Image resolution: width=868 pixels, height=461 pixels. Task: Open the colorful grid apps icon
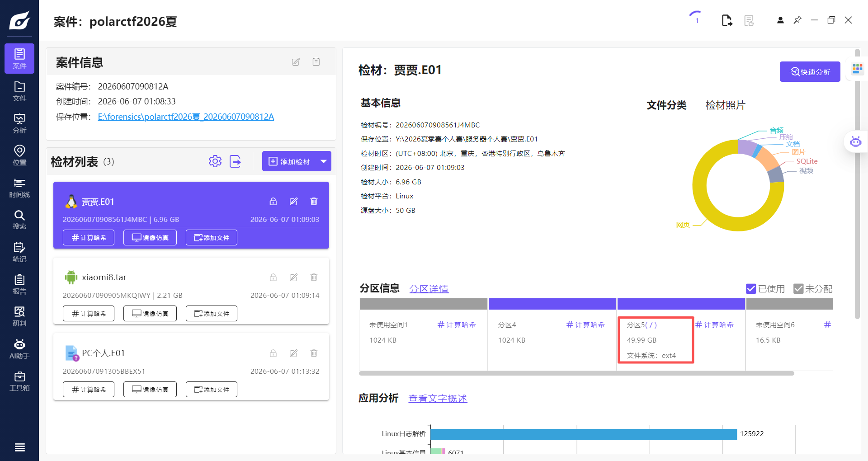click(857, 69)
